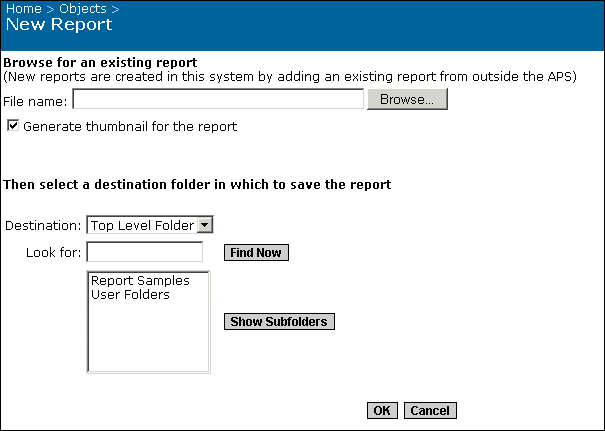Focus the Look for search field
The image size is (605, 431).
[x=145, y=252]
